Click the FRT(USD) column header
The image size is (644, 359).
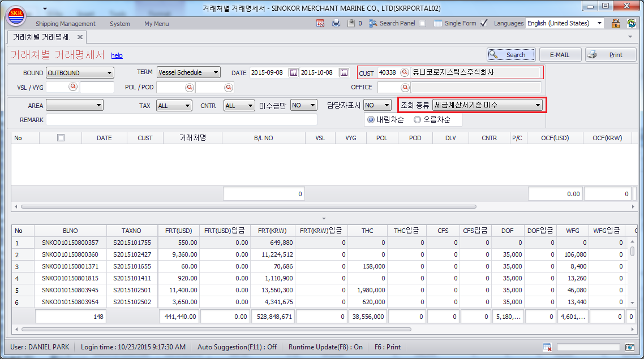(x=179, y=231)
